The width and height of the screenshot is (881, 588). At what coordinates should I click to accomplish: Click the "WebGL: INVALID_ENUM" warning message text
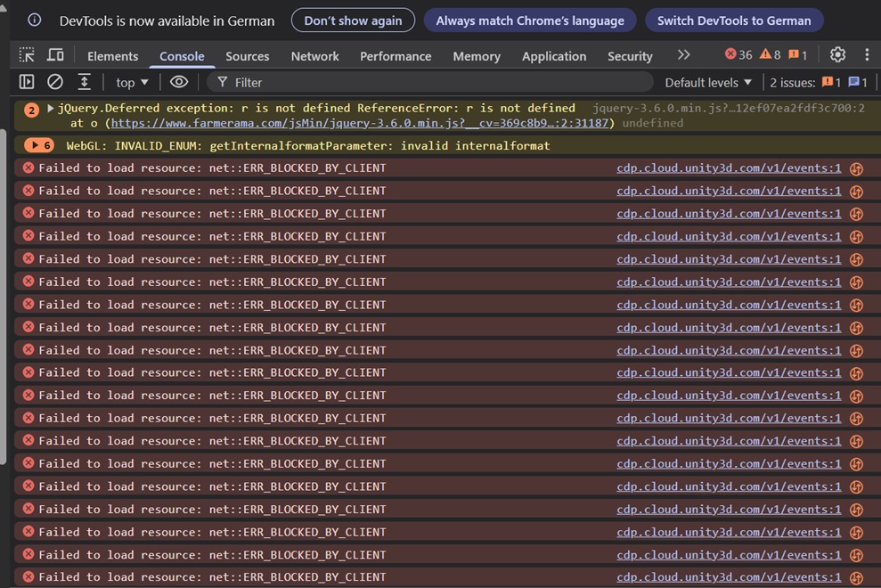(308, 145)
